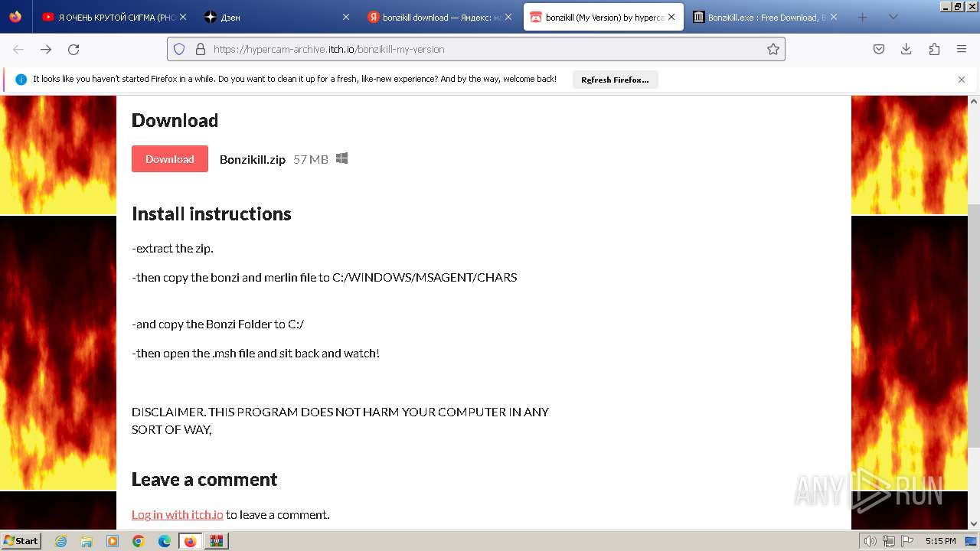
Task: Click the '57 MB' file size text
Action: (x=311, y=159)
